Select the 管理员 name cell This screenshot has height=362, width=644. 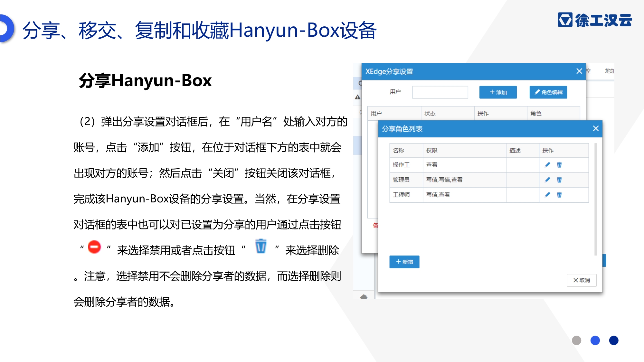point(406,180)
